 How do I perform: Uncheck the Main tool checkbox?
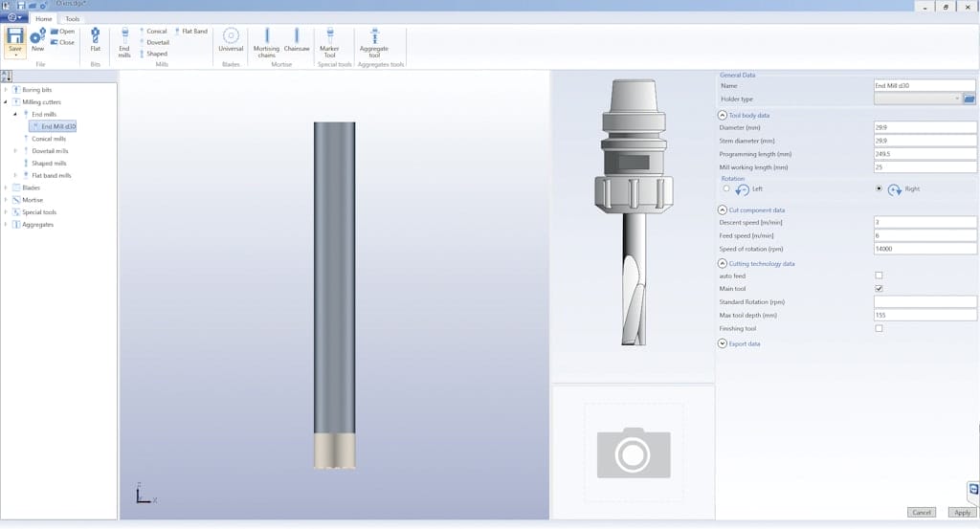pos(879,288)
